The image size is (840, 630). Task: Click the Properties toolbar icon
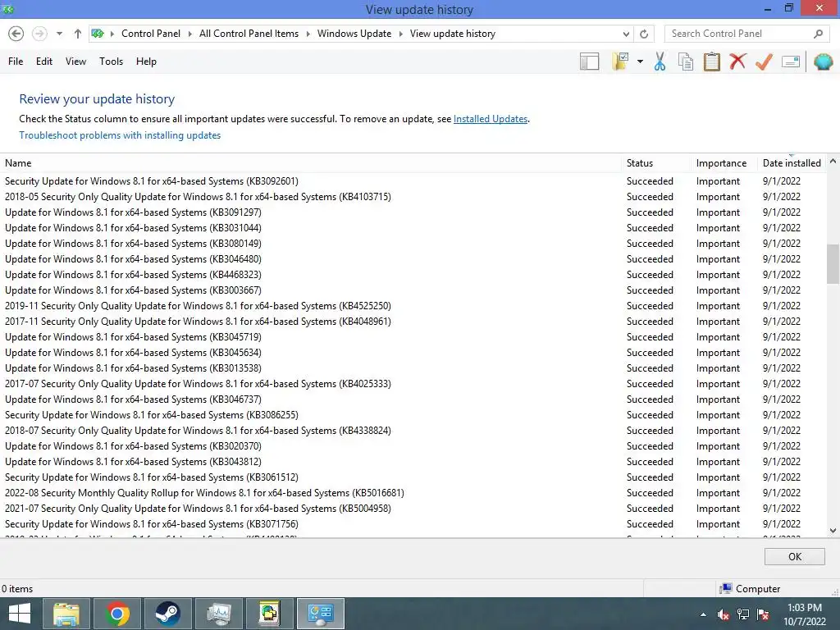pyautogui.click(x=791, y=62)
